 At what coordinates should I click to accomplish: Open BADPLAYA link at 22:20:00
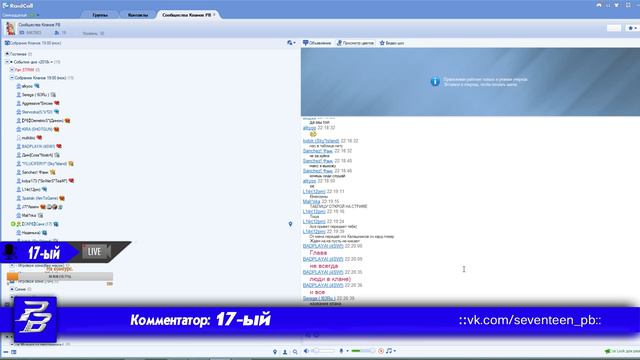323,246
